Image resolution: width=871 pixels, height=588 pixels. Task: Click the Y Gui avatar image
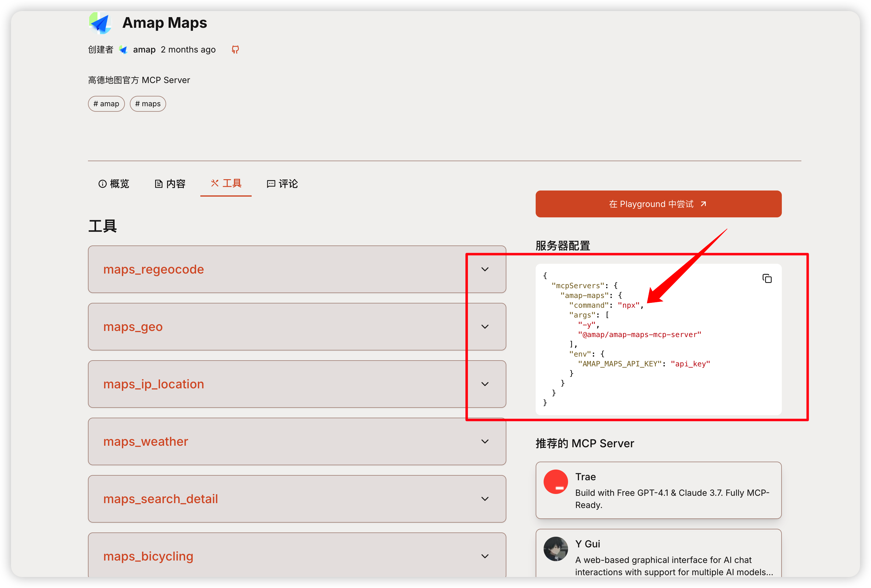(556, 549)
